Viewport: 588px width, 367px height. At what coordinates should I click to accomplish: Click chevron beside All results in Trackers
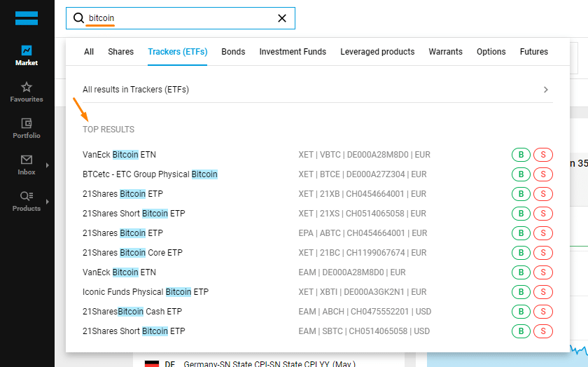point(546,90)
